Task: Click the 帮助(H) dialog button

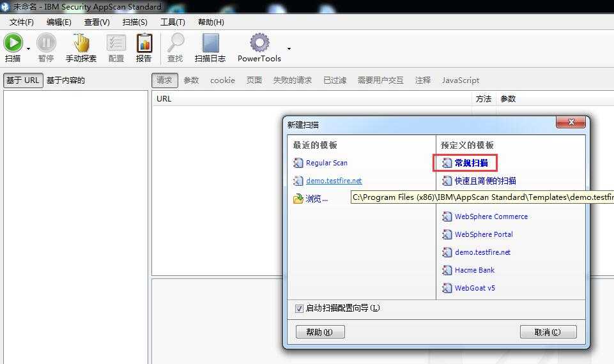Action: pyautogui.click(x=320, y=332)
